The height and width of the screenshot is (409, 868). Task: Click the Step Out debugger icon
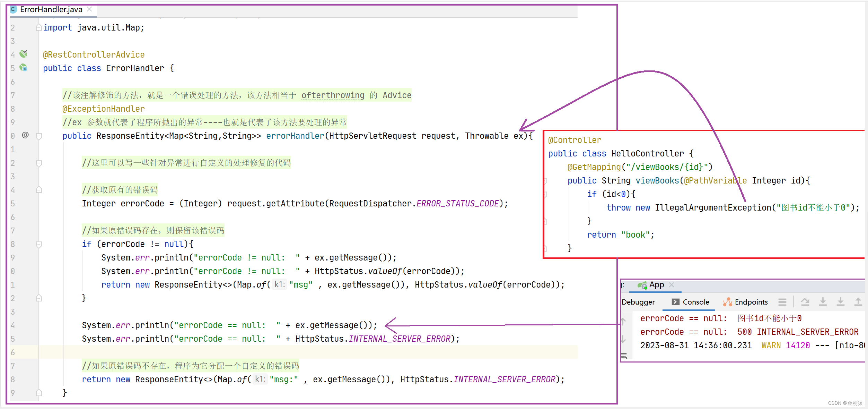tap(858, 302)
